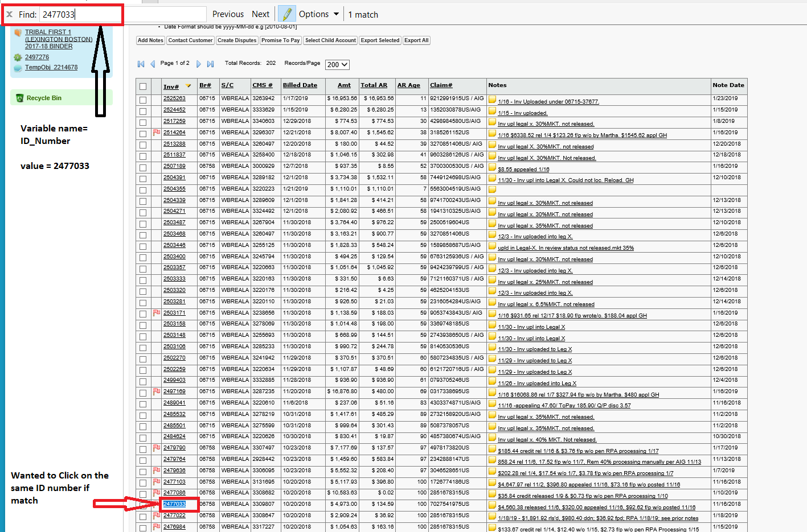Screen dimensions: 807x532
Task: Check the box for invoice 2503487
Action: point(143,224)
